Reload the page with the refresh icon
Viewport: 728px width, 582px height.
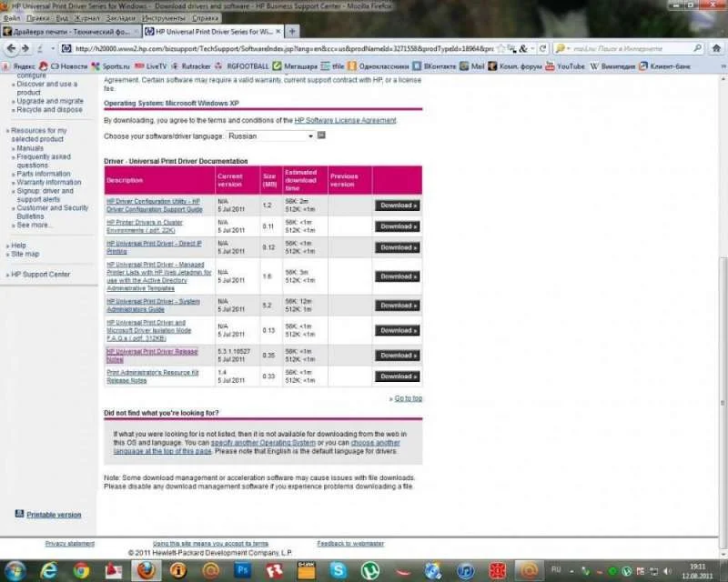pyautogui.click(x=542, y=48)
